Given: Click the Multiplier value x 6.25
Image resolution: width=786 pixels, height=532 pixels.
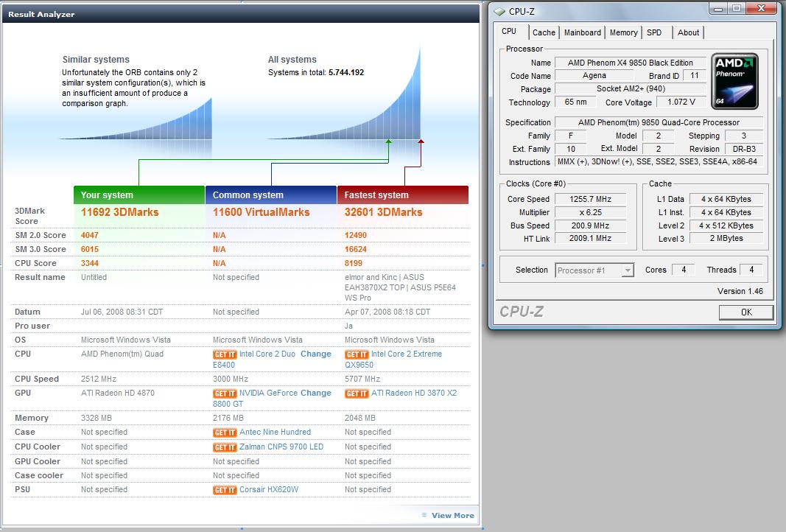Looking at the screenshot, I should [590, 213].
